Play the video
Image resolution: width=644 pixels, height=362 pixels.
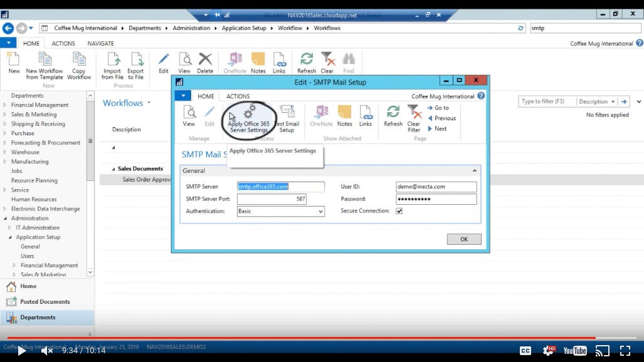click(22, 351)
